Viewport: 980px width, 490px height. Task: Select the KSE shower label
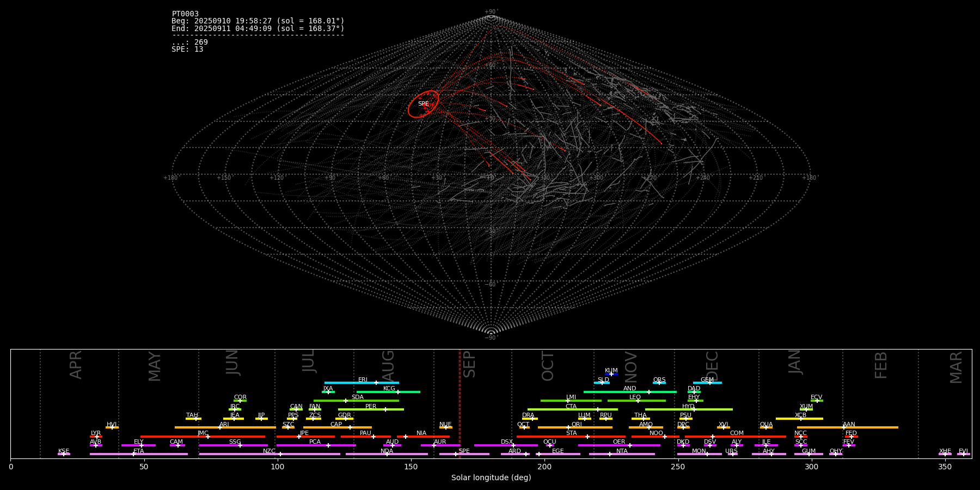point(64,451)
